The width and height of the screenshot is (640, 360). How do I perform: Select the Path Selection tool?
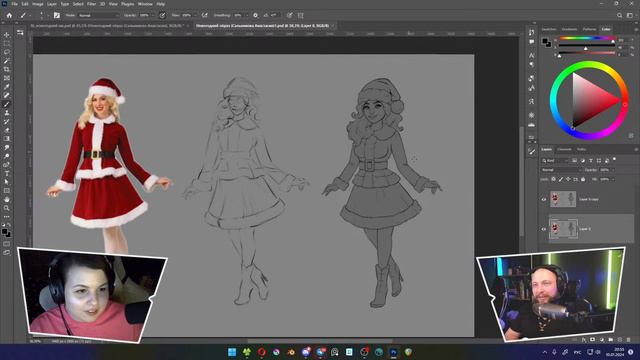(7, 182)
